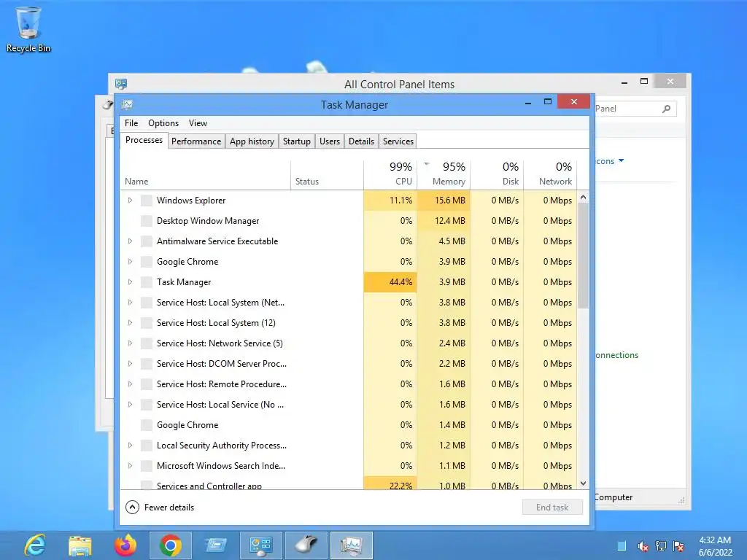Click the End task button
The width and height of the screenshot is (747, 560).
coord(552,507)
